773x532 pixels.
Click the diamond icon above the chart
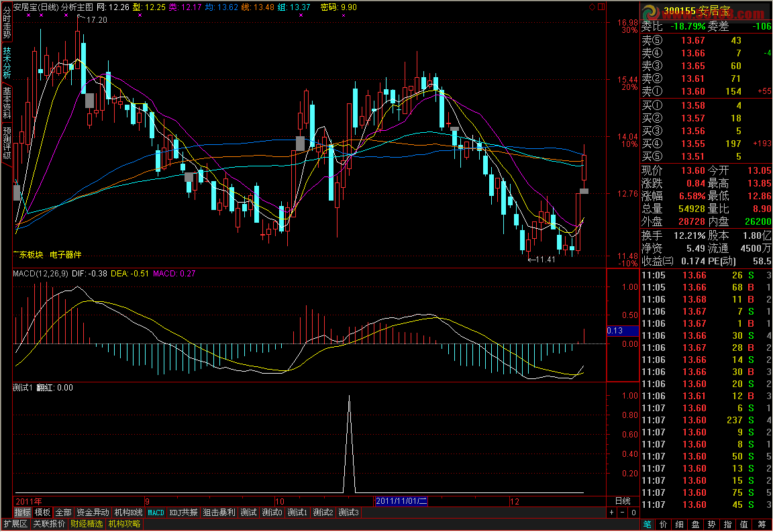[x=591, y=7]
